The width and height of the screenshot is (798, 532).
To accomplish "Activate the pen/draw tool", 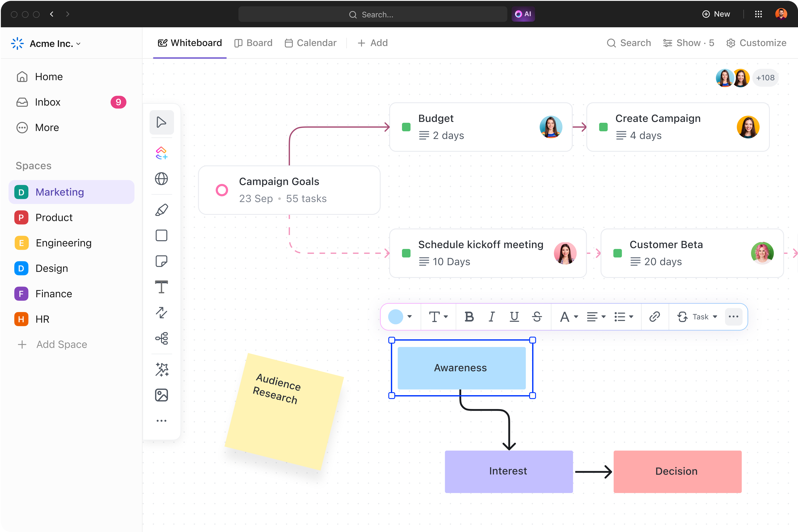I will (162, 210).
